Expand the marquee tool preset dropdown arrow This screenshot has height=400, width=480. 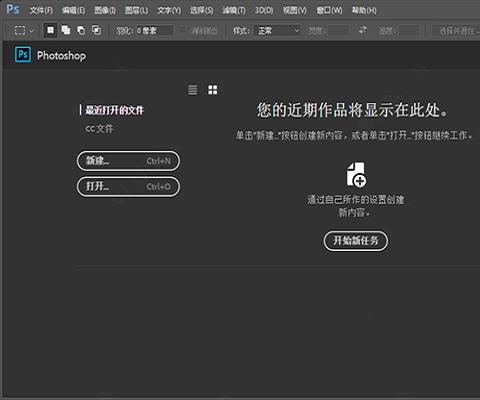pyautogui.click(x=32, y=31)
